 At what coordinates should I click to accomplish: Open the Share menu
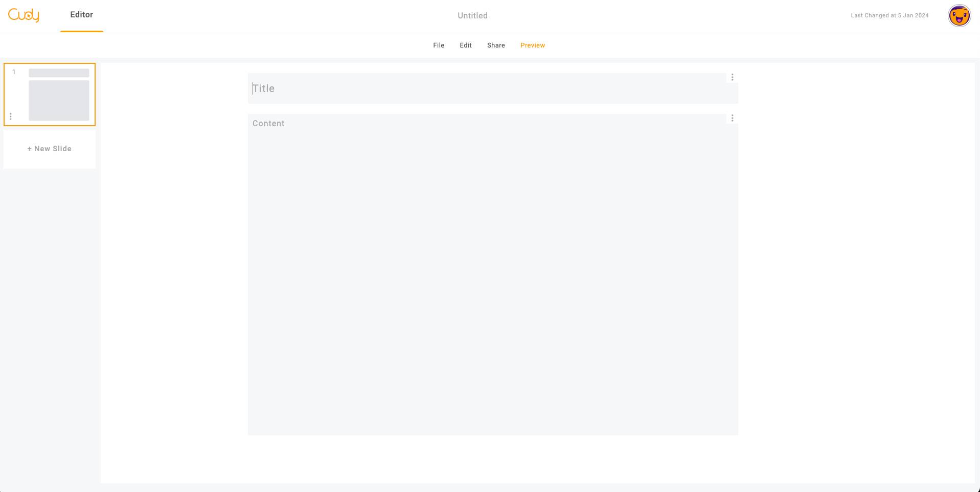(496, 45)
